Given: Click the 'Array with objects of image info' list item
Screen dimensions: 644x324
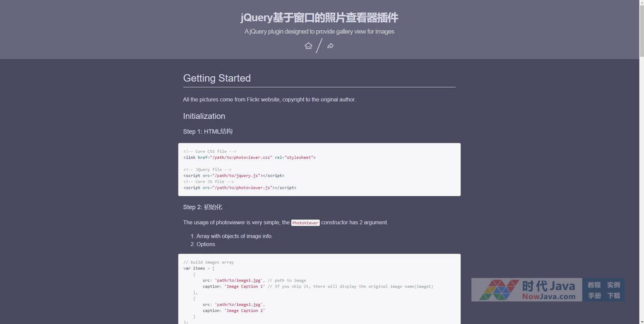Looking at the screenshot, I should point(234,236).
